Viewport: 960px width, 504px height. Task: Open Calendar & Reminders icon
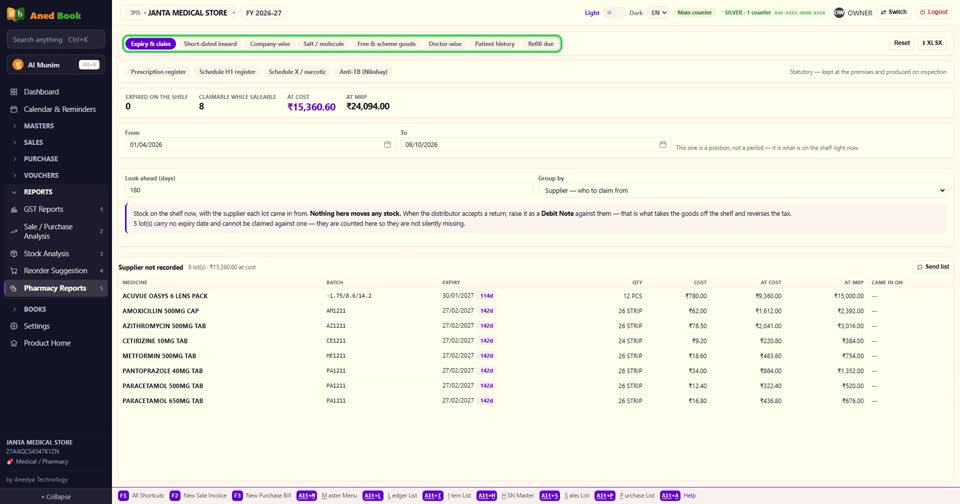coord(13,109)
